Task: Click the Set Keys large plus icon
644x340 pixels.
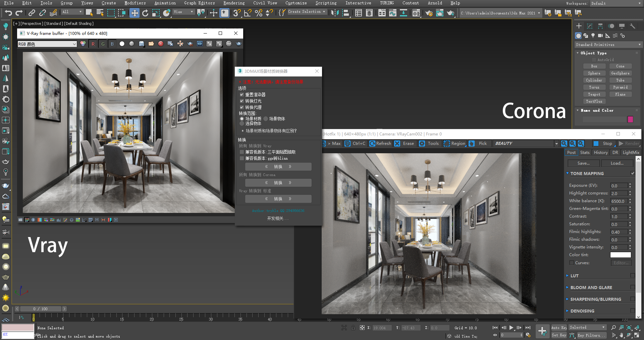Action: [x=542, y=331]
